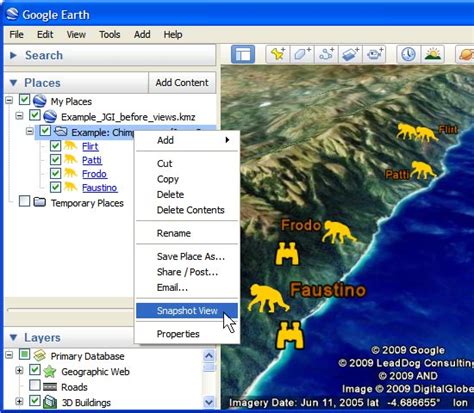This screenshot has width=474, height=413.
Task: Expand the Geographic Web layer node
Action: [x=20, y=370]
